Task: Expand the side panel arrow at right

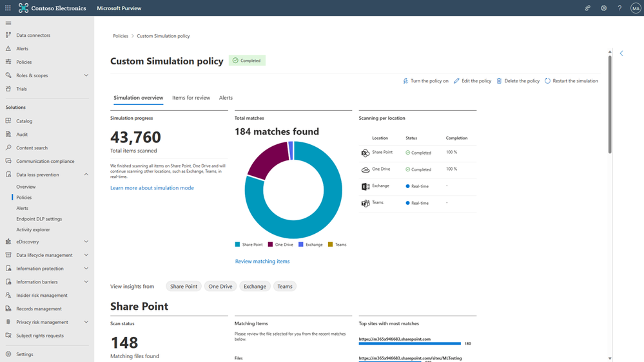Action: coord(621,53)
